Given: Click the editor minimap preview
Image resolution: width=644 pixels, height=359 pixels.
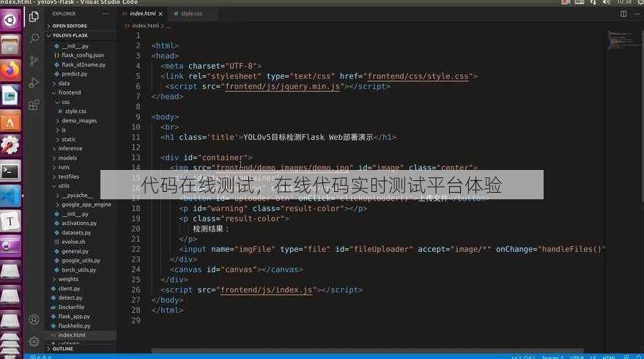Looking at the screenshot, I should click(623, 40).
